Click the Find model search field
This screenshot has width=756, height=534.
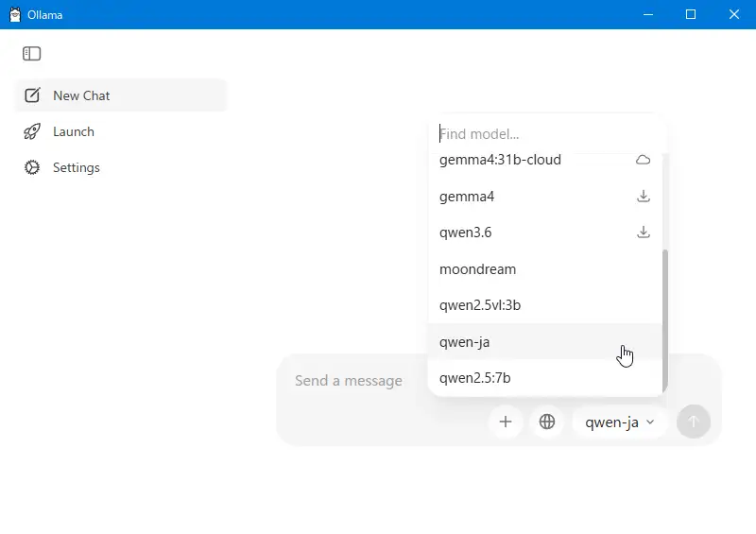click(x=547, y=134)
